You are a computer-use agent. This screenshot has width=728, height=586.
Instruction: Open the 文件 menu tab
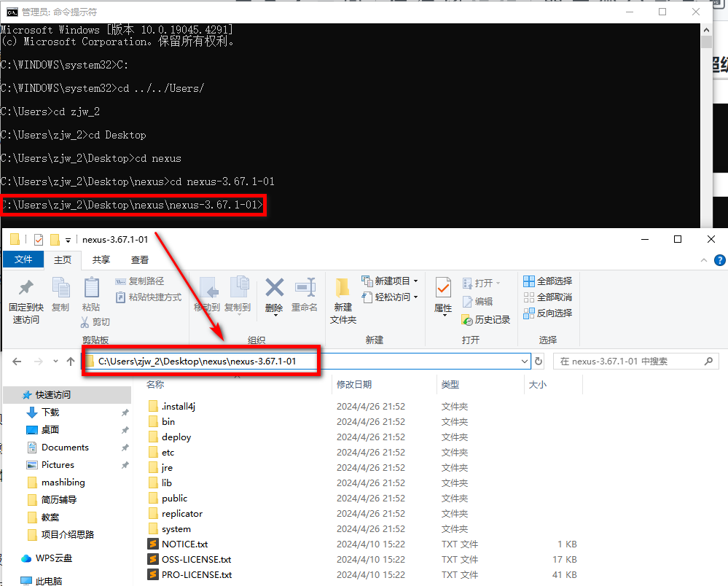[23, 259]
